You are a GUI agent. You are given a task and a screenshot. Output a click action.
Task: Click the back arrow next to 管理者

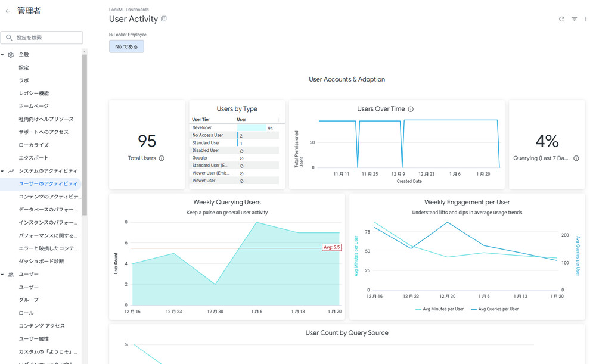coord(8,11)
